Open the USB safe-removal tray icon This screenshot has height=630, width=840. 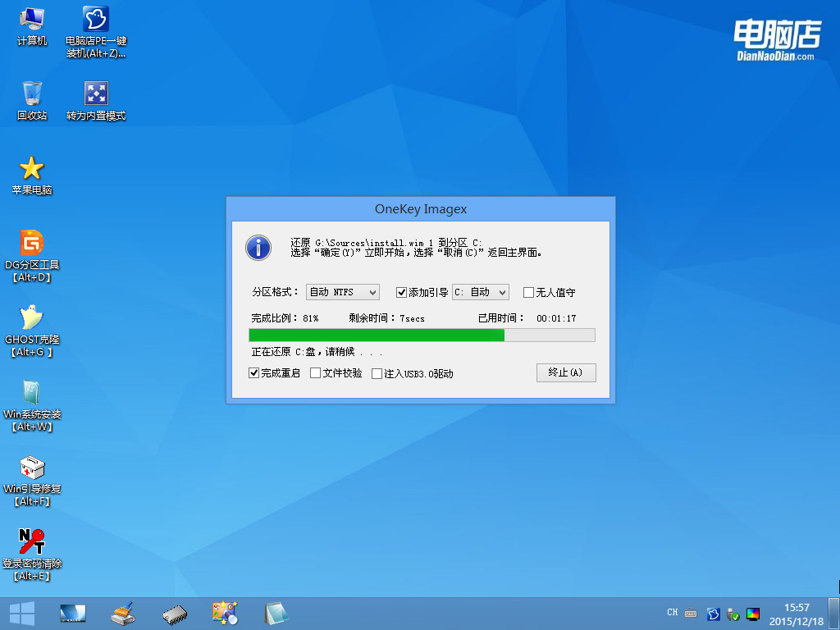click(733, 613)
